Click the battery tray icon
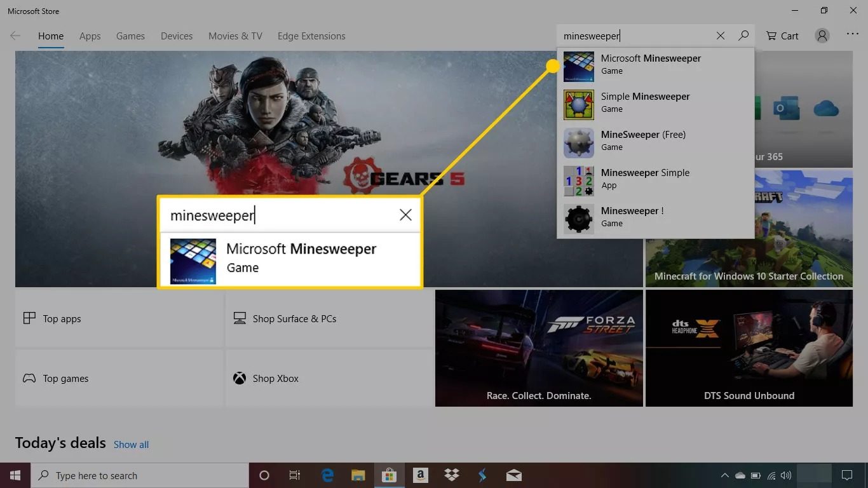This screenshot has height=488, width=868. point(756,475)
